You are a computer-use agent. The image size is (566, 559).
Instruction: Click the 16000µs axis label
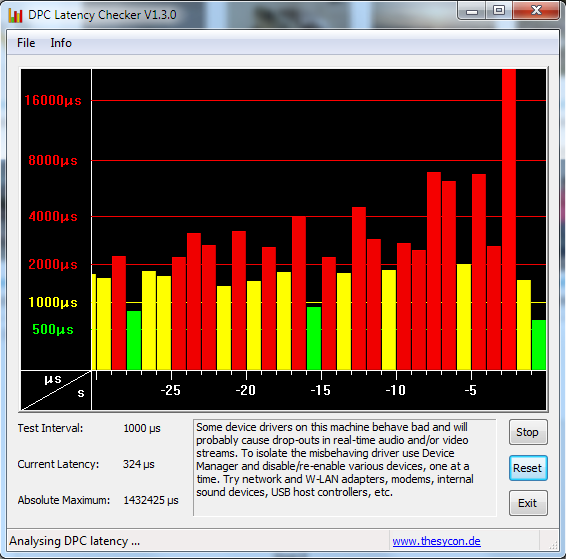point(53,100)
